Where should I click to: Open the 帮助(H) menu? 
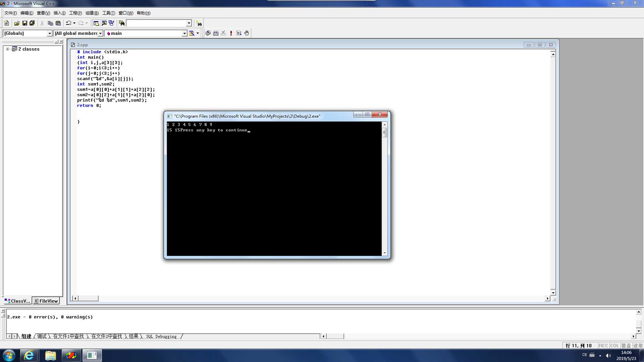point(144,13)
